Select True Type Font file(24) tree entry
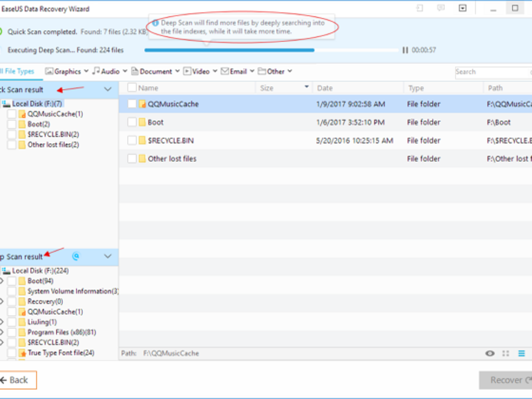The image size is (532, 399). click(61, 353)
